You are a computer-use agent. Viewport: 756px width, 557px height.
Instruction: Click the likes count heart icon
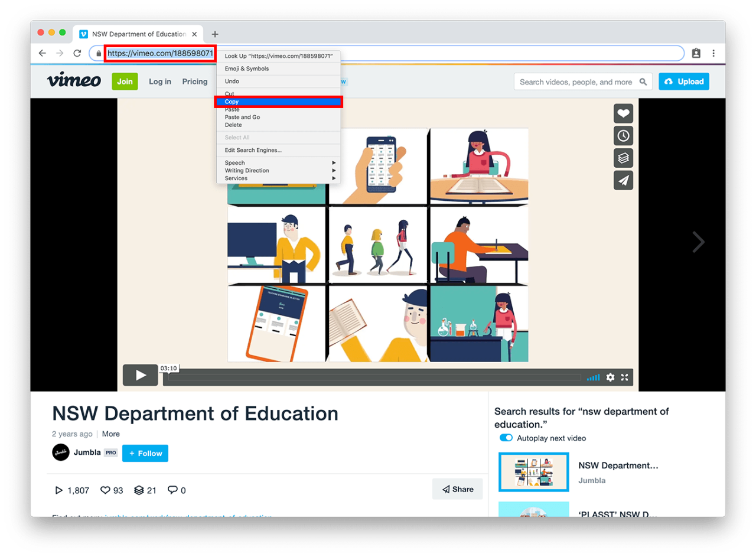tap(106, 490)
